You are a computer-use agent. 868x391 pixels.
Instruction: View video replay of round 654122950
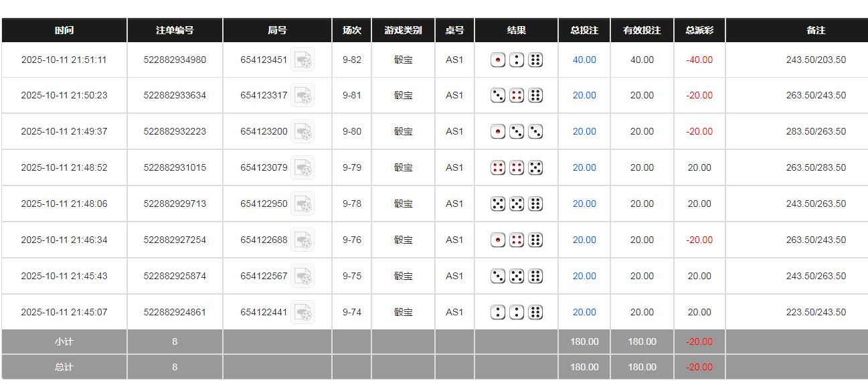(303, 204)
